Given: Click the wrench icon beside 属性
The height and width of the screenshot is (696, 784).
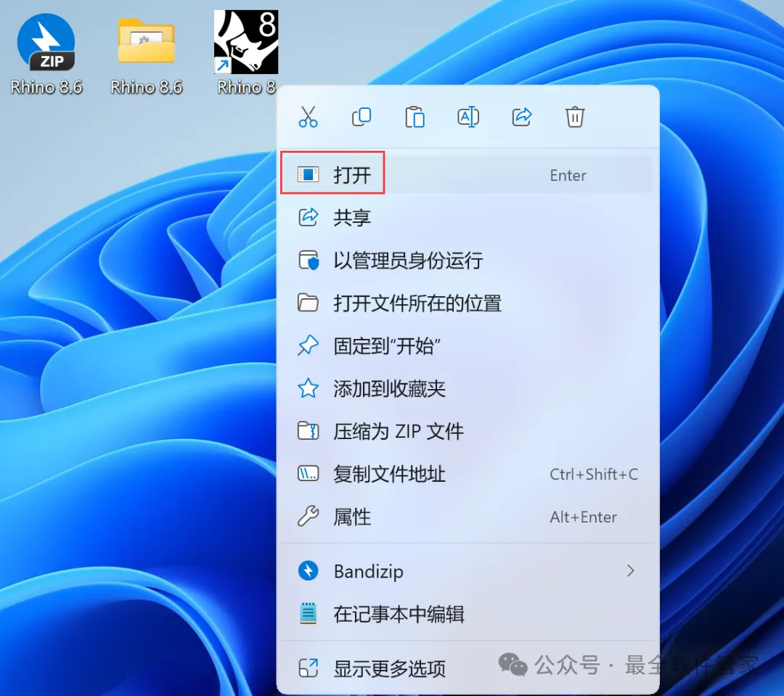Looking at the screenshot, I should (x=308, y=517).
